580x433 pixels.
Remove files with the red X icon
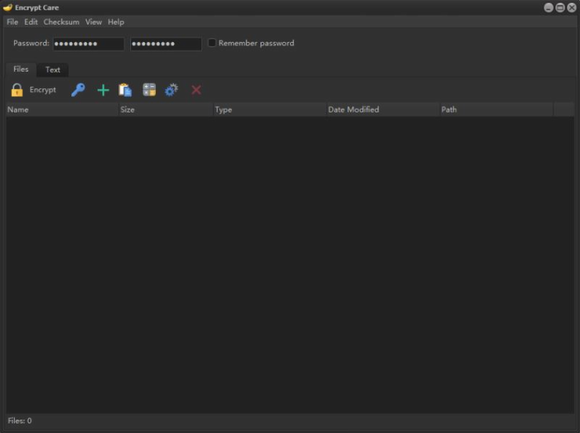(x=196, y=90)
